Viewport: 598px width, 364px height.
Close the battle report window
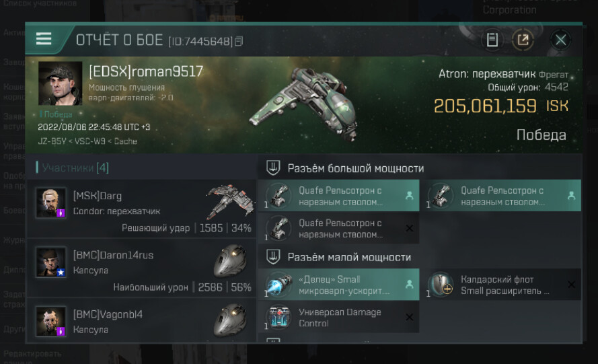coord(560,39)
